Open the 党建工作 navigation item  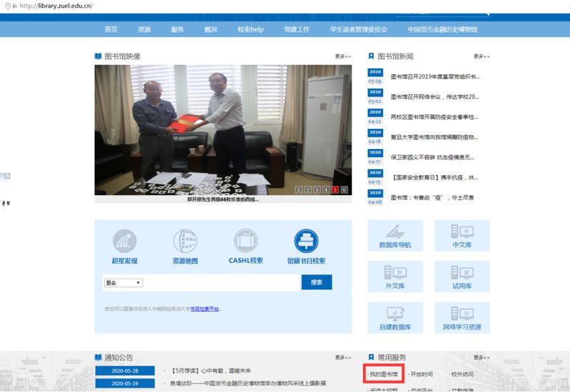click(297, 29)
